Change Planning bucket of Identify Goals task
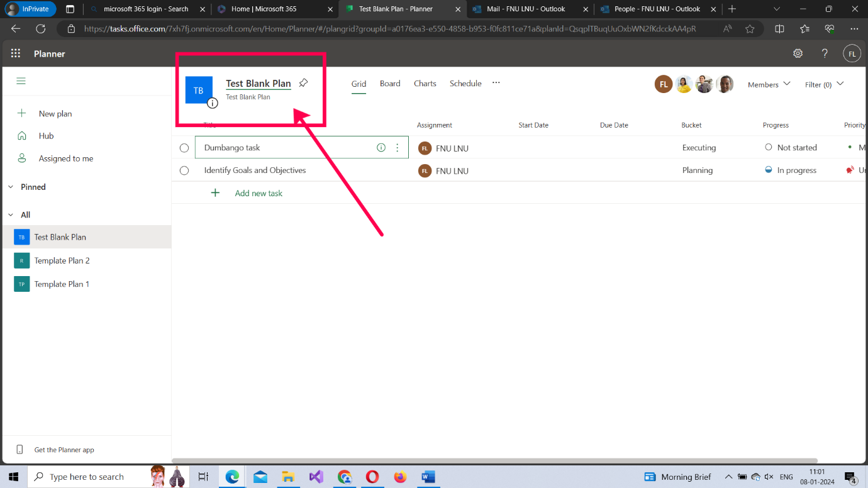The image size is (868, 488). point(698,170)
